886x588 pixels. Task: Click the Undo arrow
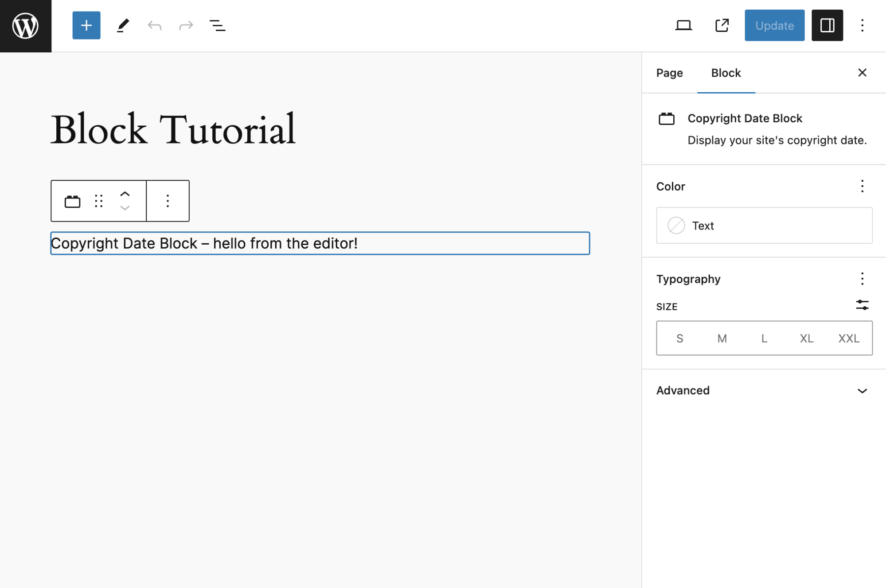tap(154, 25)
